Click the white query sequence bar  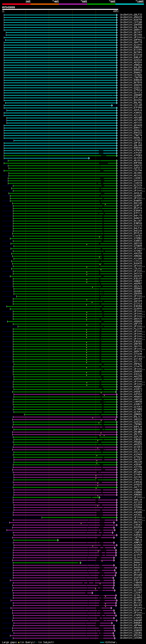click(60, 10)
